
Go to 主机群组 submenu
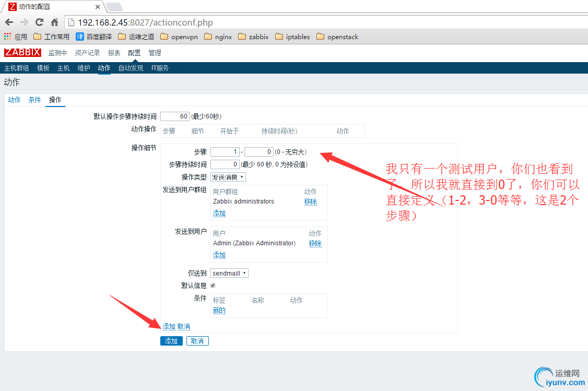tap(17, 68)
